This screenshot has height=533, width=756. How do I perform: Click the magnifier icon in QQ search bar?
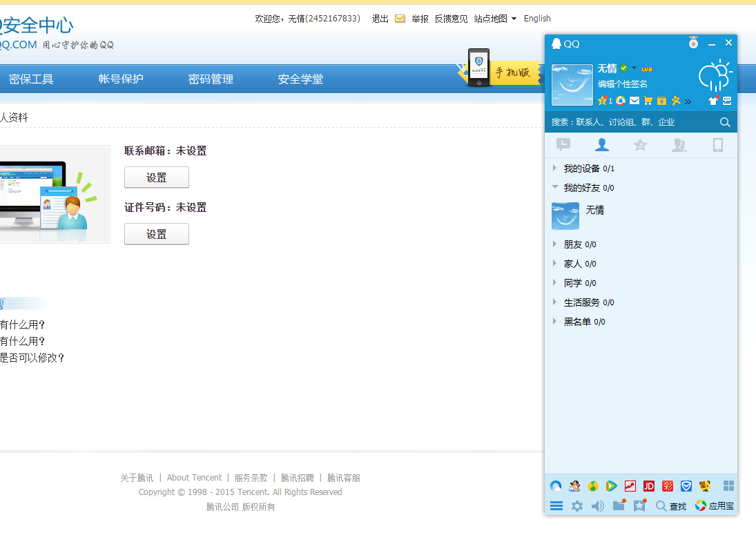725,122
